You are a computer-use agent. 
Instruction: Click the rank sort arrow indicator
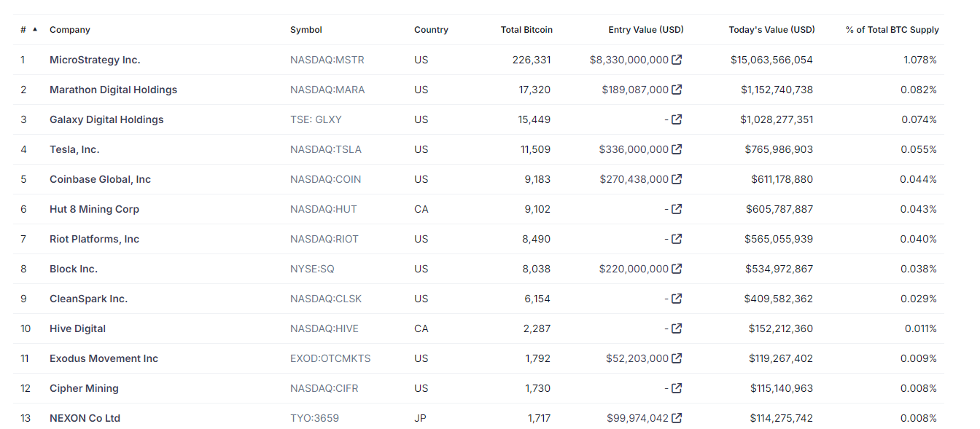tap(35, 30)
